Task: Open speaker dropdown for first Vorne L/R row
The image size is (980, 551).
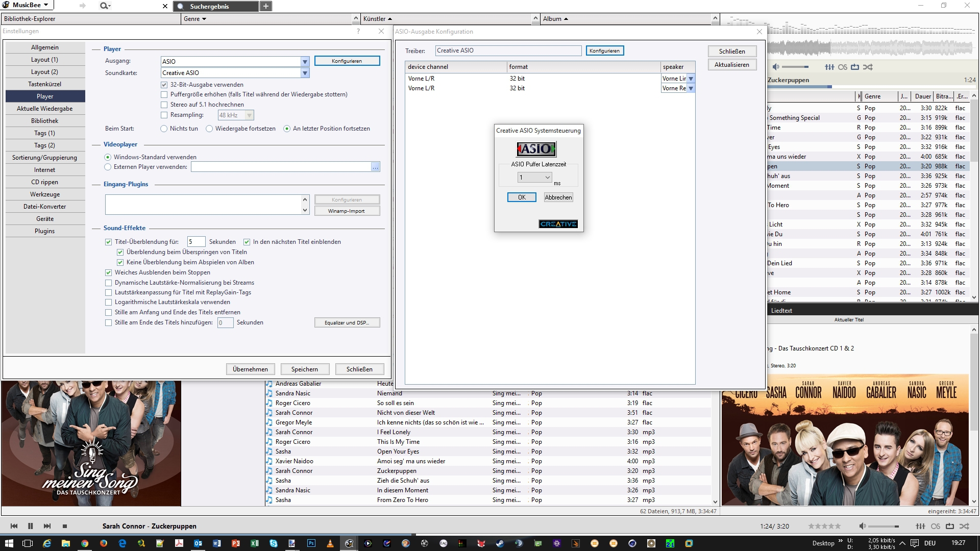Action: 691,79
